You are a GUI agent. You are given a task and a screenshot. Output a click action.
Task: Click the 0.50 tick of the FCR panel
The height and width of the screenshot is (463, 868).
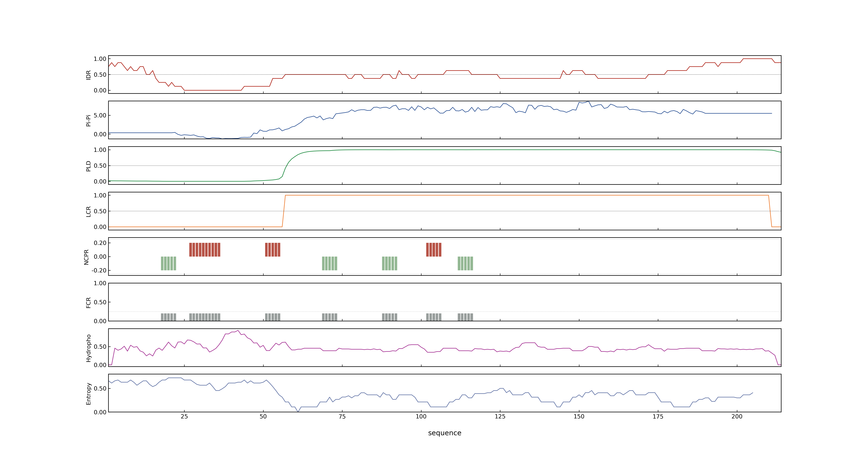[x=100, y=302]
